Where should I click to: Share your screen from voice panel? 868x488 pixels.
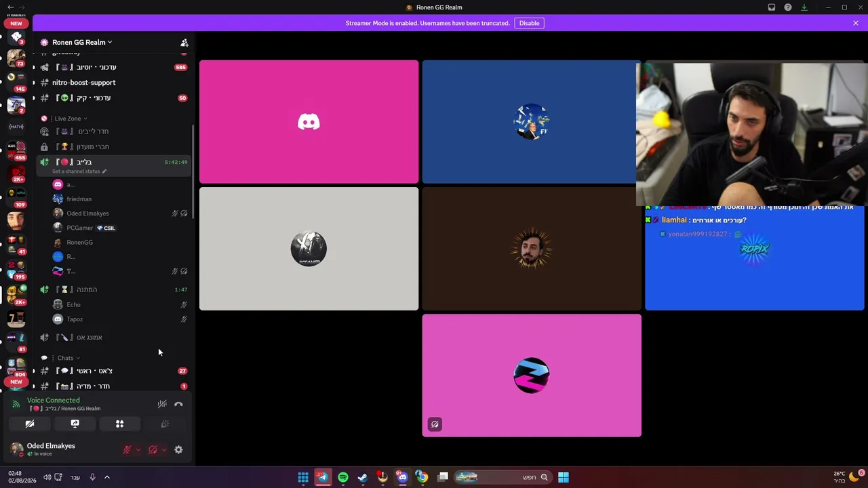[x=75, y=424]
